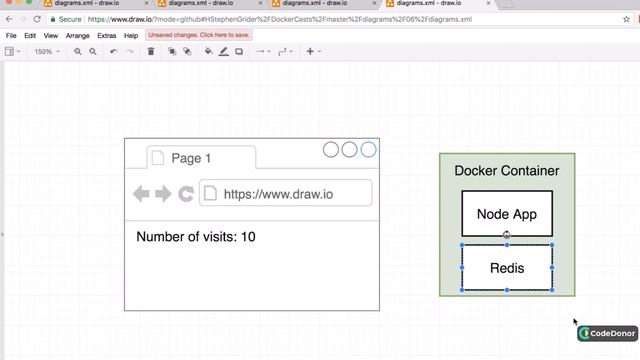640x360 pixels.
Task: Open the View menu
Action: pyautogui.click(x=51, y=36)
